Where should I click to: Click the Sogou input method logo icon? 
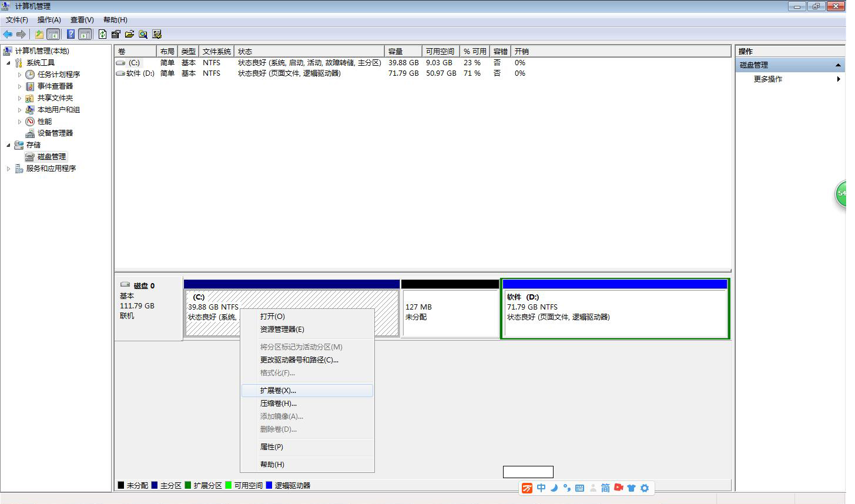click(527, 488)
